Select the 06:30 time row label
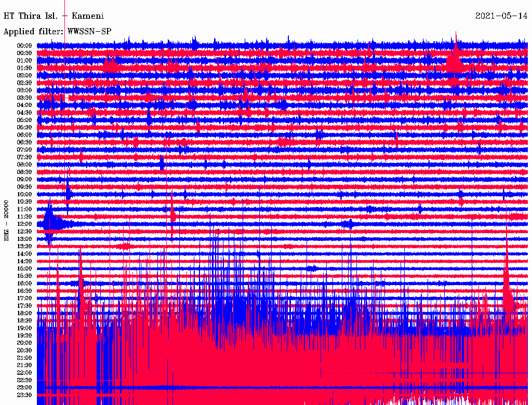Screen dimensions: 532x405 point(24,142)
